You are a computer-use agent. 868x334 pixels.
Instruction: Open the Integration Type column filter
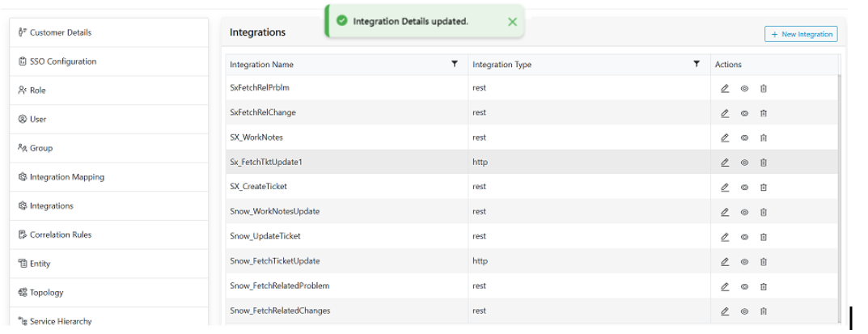click(x=697, y=64)
